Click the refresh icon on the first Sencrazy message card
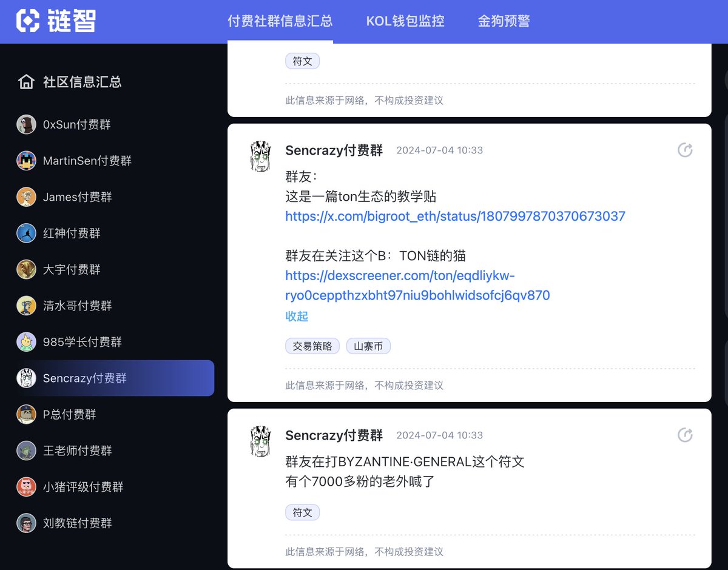 pyautogui.click(x=685, y=150)
